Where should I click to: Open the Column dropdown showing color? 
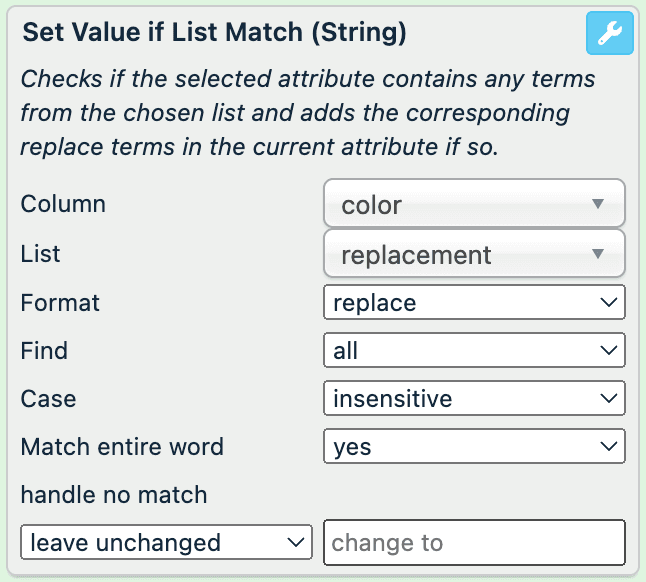pyautogui.click(x=474, y=204)
